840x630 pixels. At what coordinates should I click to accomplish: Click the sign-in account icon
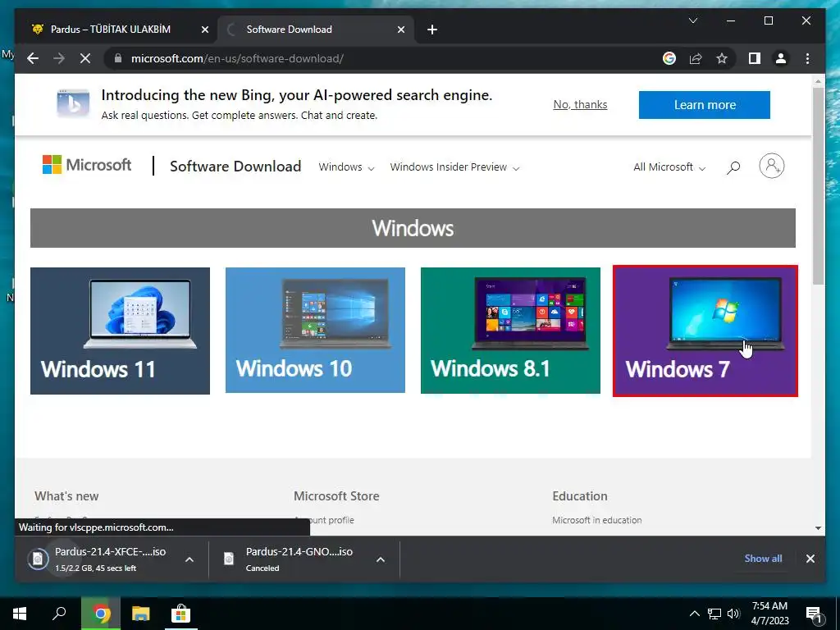[771, 166]
